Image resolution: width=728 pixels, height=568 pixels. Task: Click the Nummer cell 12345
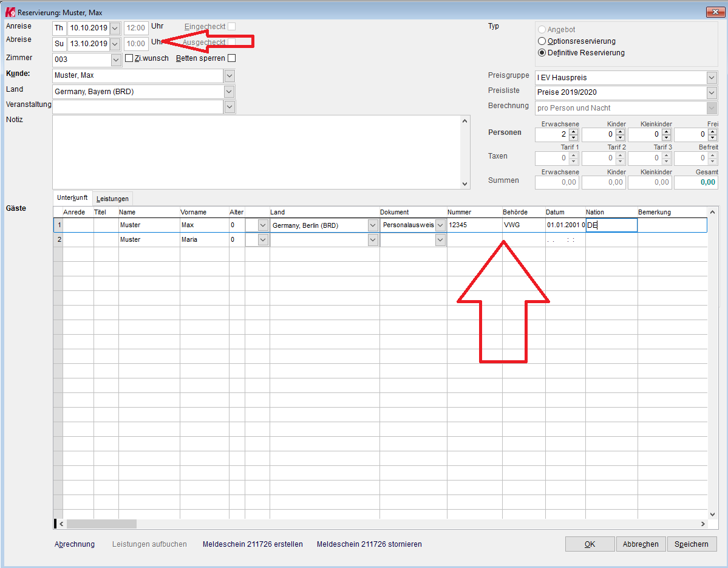[474, 225]
